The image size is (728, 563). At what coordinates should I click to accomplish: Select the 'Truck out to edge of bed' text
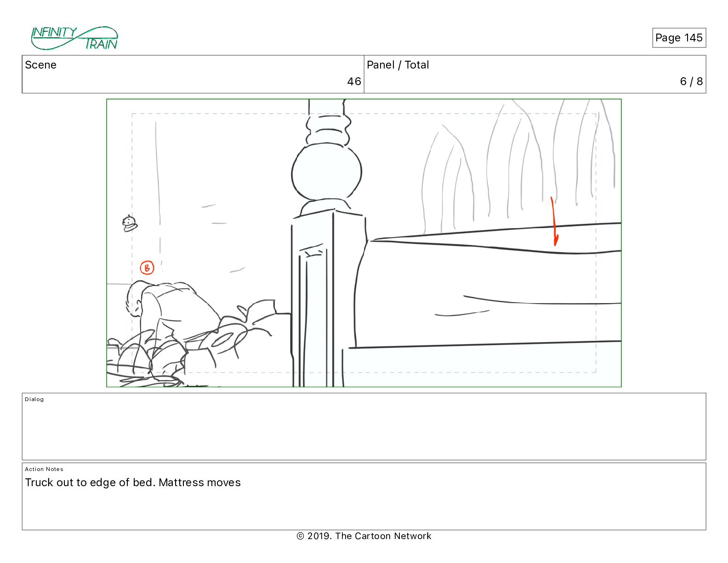click(90, 483)
